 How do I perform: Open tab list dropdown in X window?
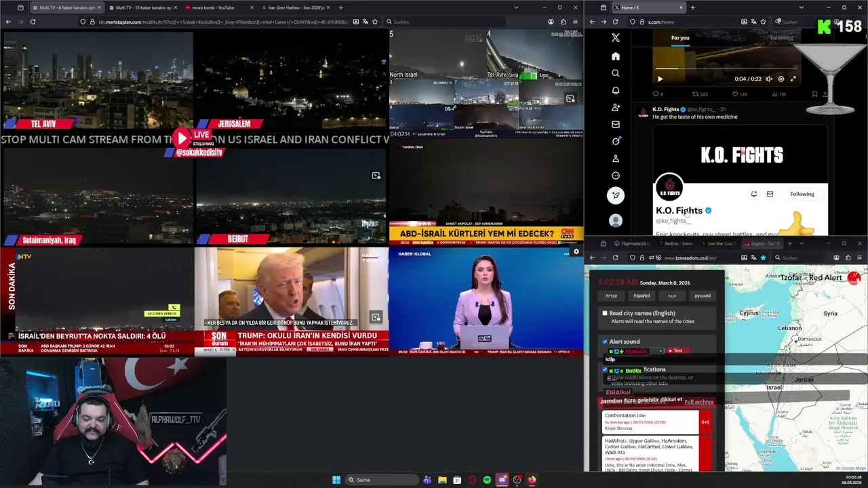point(801,7)
